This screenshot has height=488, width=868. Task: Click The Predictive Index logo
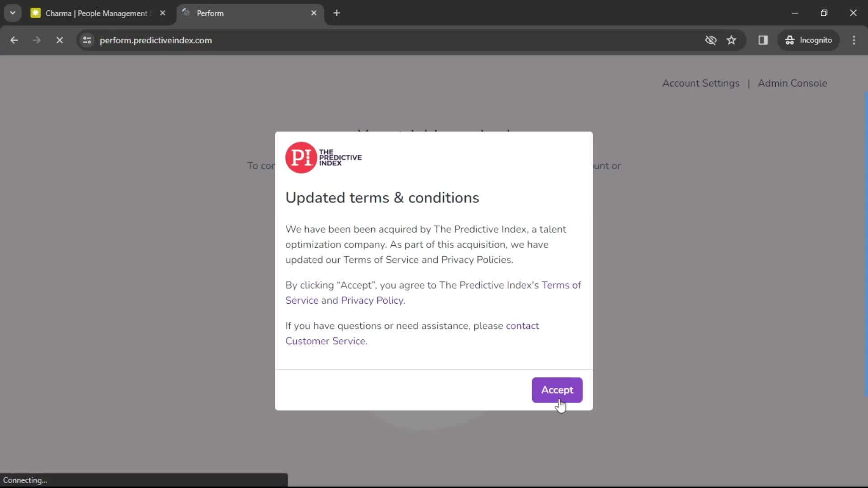point(323,158)
